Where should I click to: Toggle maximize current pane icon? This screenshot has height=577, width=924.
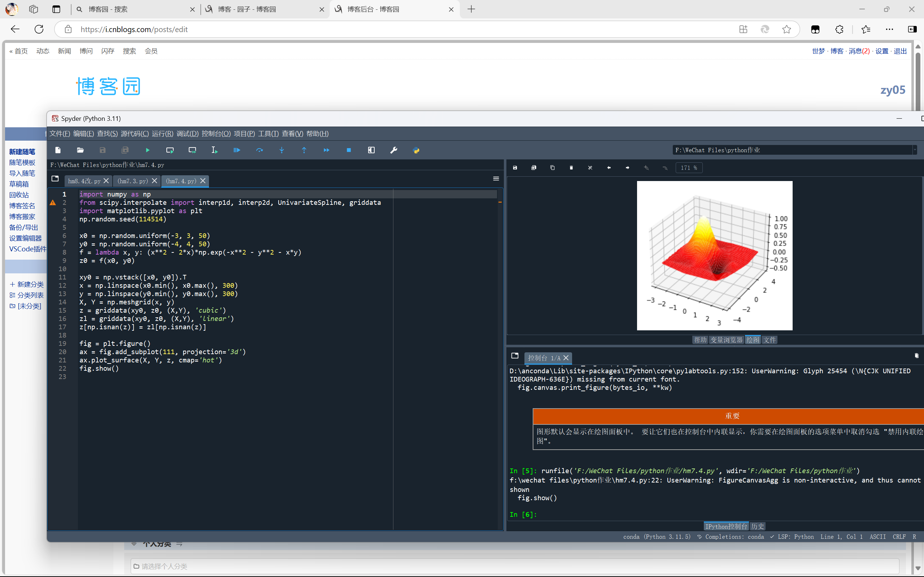point(371,150)
